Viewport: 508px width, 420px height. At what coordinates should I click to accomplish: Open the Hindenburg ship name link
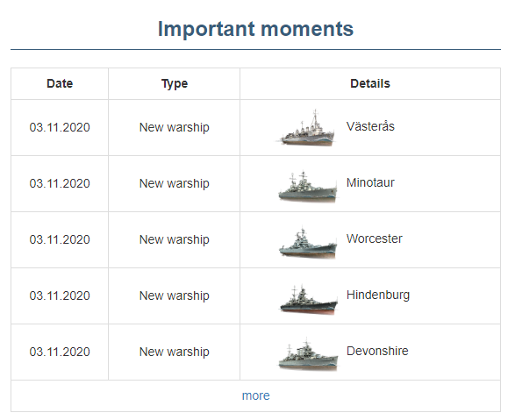coord(378,295)
